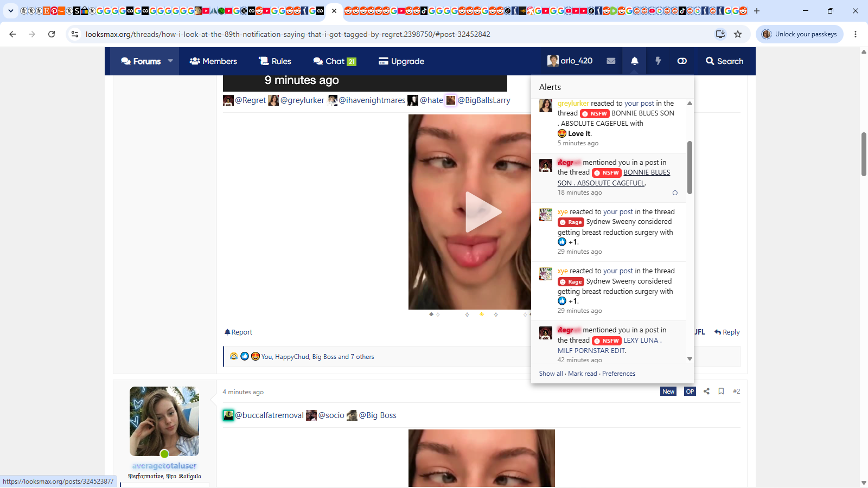The width and height of the screenshot is (868, 488).
Task: Open the notifications bell icon
Action: 634,61
